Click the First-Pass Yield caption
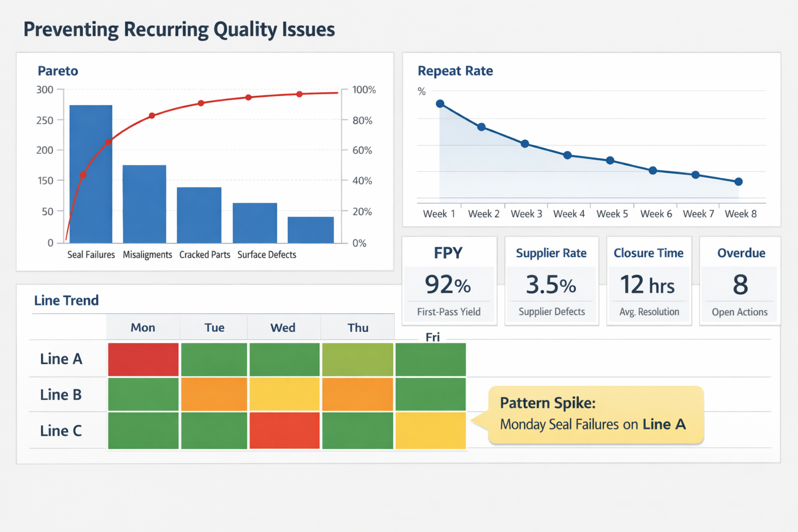 tap(449, 312)
